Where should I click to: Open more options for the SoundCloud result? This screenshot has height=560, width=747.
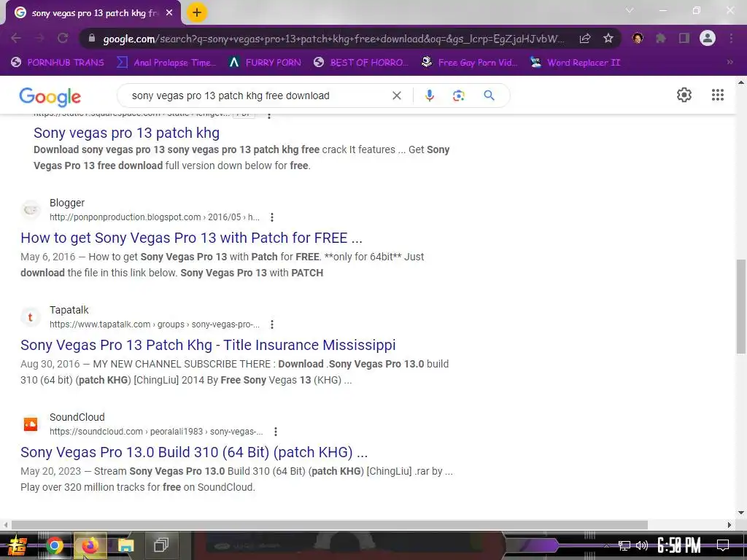pos(276,432)
